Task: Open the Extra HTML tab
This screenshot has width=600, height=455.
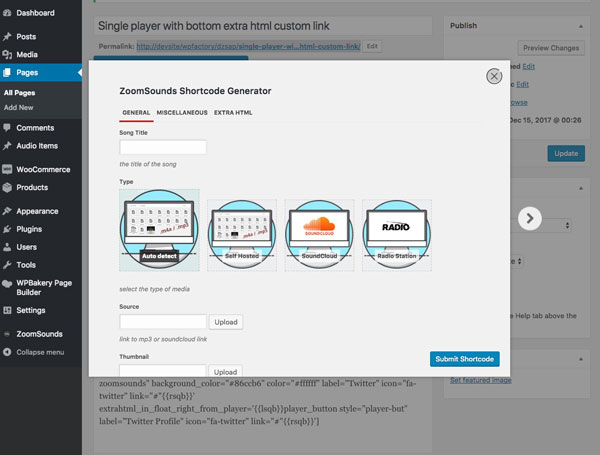Action: pos(233,113)
